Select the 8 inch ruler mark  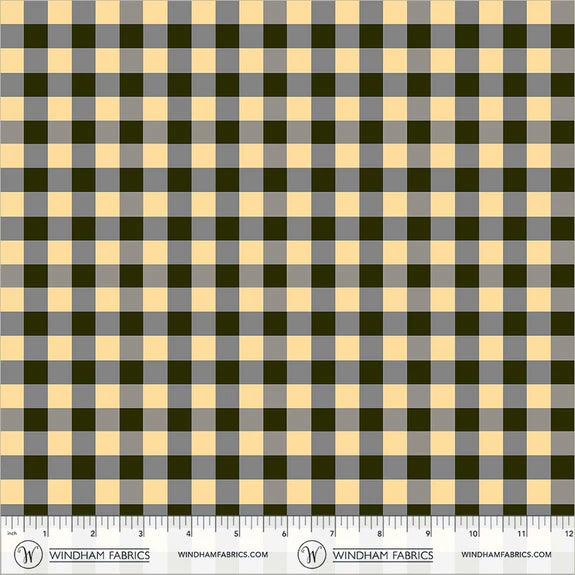point(380,534)
